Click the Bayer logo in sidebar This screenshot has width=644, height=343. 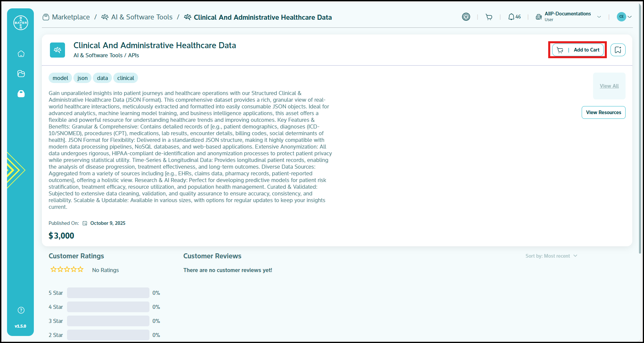[x=21, y=23]
